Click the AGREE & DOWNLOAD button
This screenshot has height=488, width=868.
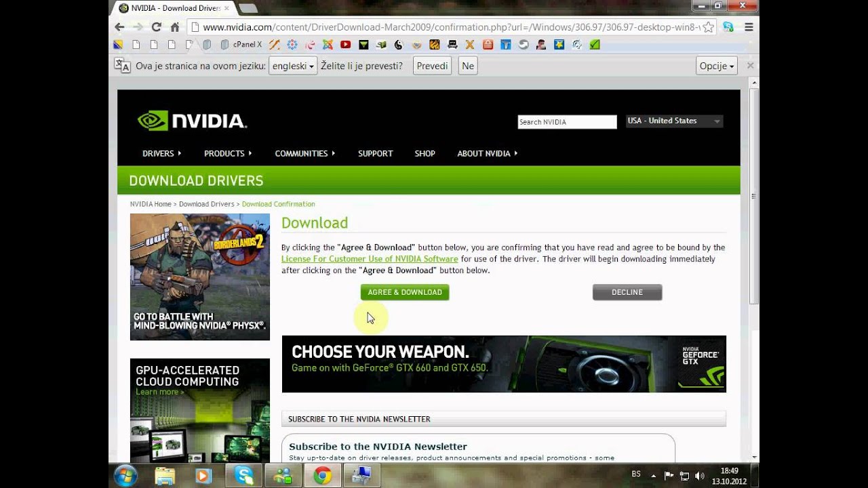pos(405,292)
